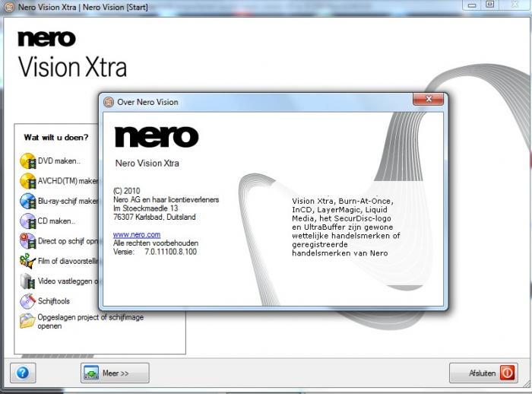This screenshot has height=394, width=532.
Task: Click the Blu-ray-schijf maken label
Action: point(68,201)
